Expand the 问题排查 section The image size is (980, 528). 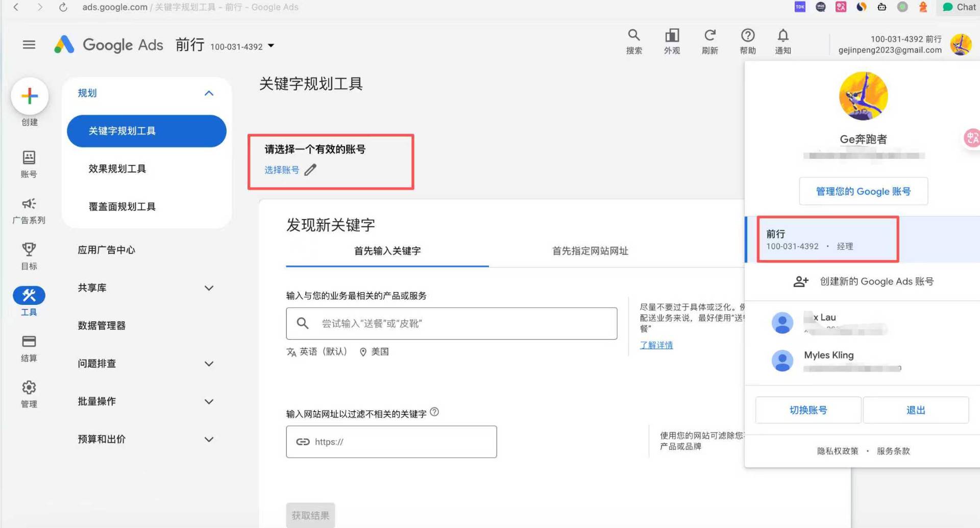tap(209, 364)
